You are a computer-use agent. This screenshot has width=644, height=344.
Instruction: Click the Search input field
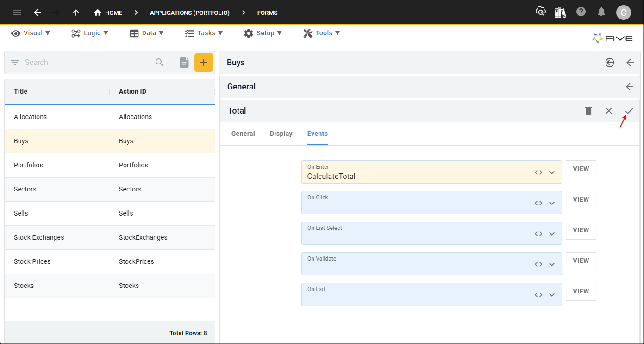tap(88, 63)
